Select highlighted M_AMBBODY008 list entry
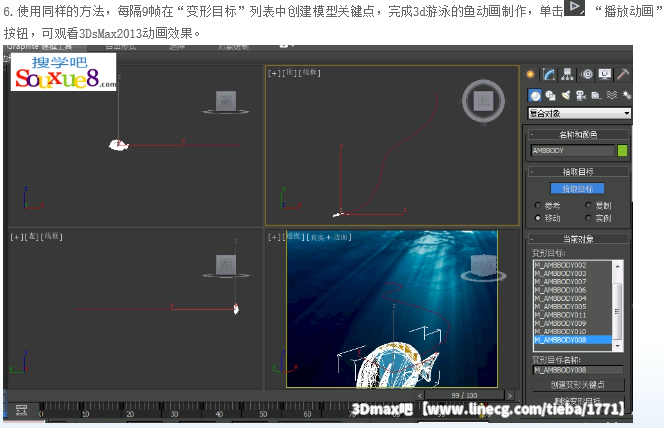Screen dimensions: 664x428 point(572,340)
